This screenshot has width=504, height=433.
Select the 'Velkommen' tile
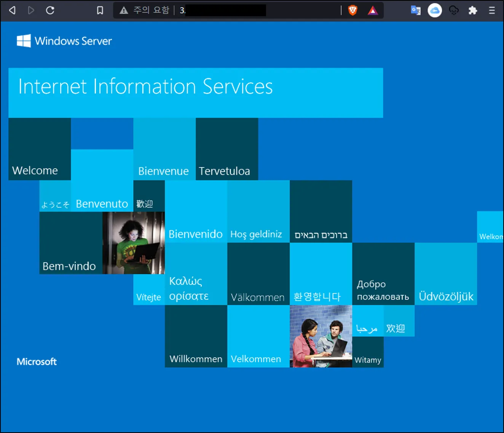pyautogui.click(x=258, y=336)
